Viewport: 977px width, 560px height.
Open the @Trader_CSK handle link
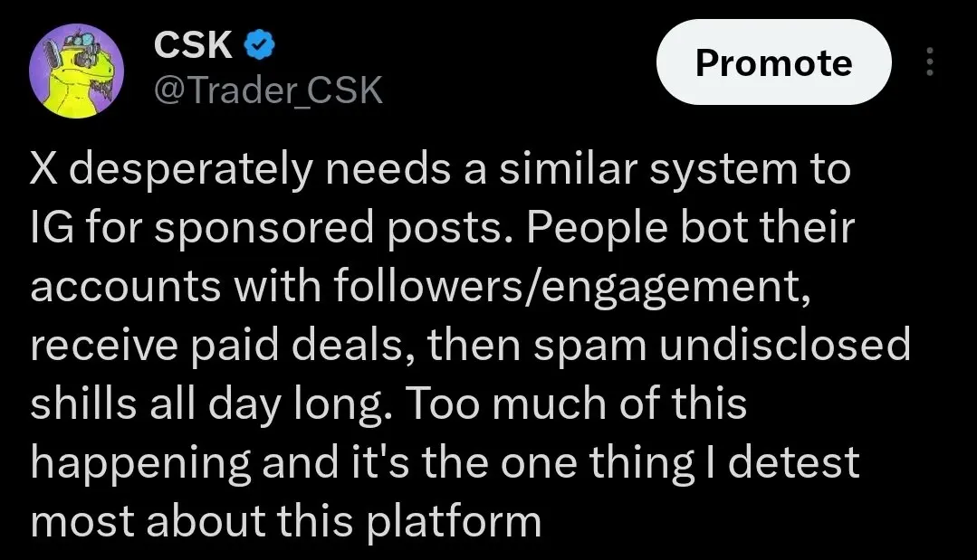tap(268, 90)
